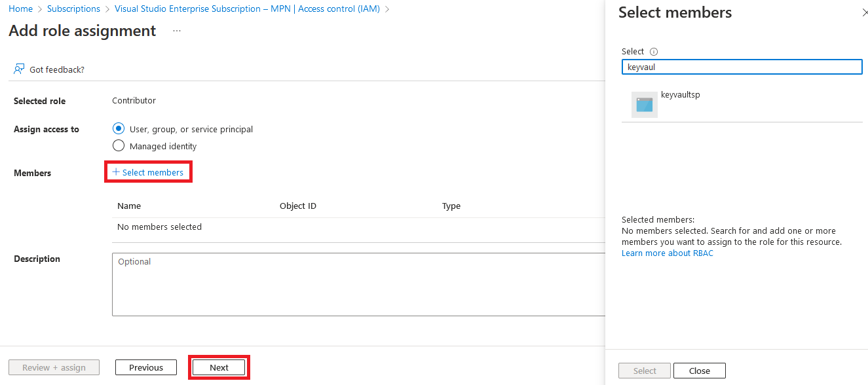Click the Review + assign button
868x385 pixels.
(x=54, y=367)
